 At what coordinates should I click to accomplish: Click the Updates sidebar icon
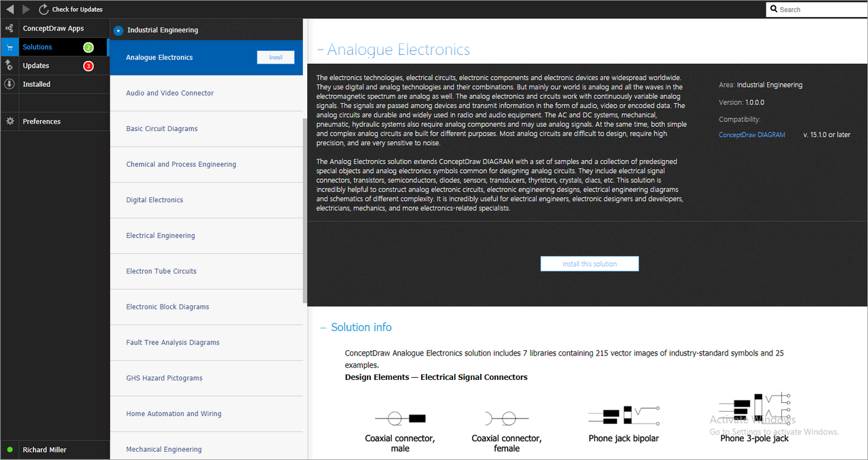coord(9,66)
